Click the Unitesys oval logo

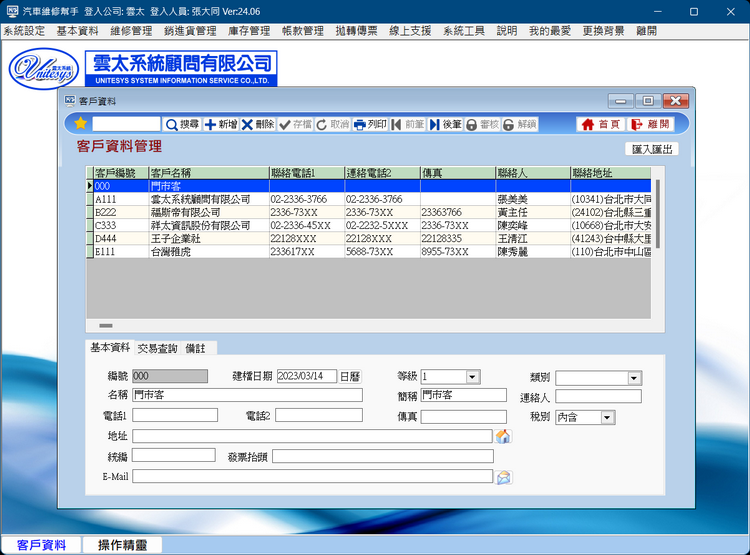(44, 68)
